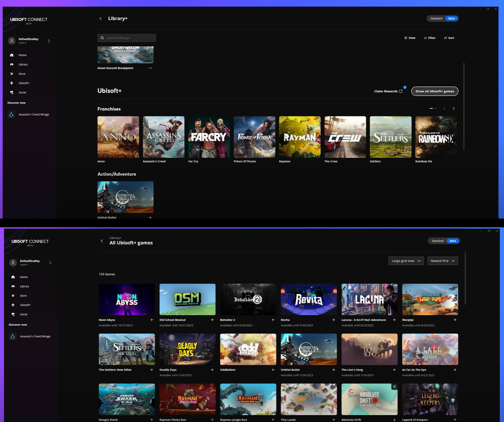
Task: Open the Library+ breadcrumb above All Ubisoft+ games
Action: point(115,238)
